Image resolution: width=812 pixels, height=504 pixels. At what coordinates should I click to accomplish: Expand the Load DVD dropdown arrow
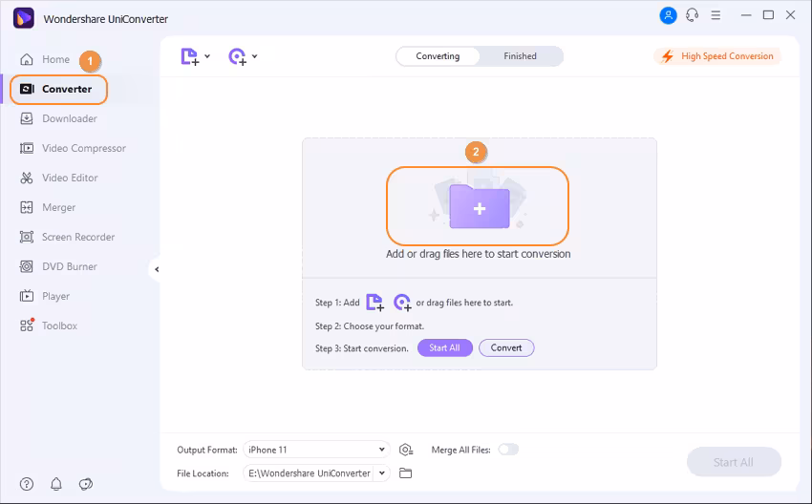click(255, 56)
